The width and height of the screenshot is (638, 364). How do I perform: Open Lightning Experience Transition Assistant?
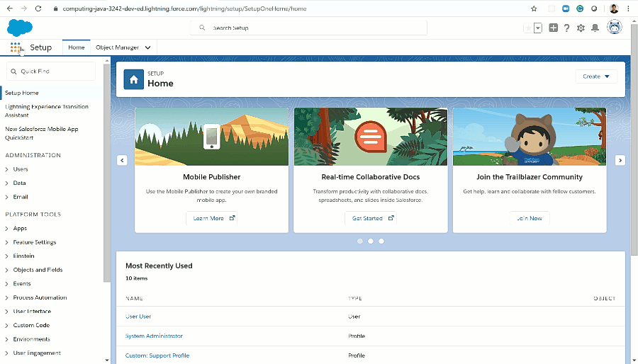[x=46, y=111]
